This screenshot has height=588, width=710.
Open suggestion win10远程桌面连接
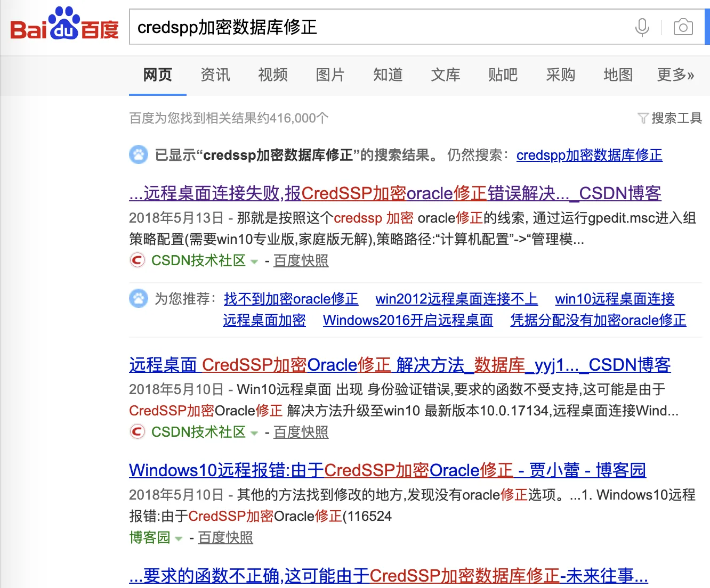pos(615,299)
